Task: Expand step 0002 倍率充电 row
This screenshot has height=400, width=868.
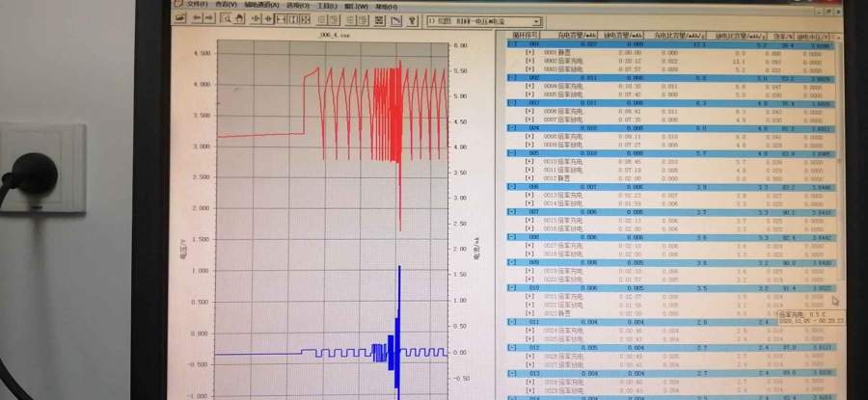Action: tap(529, 61)
